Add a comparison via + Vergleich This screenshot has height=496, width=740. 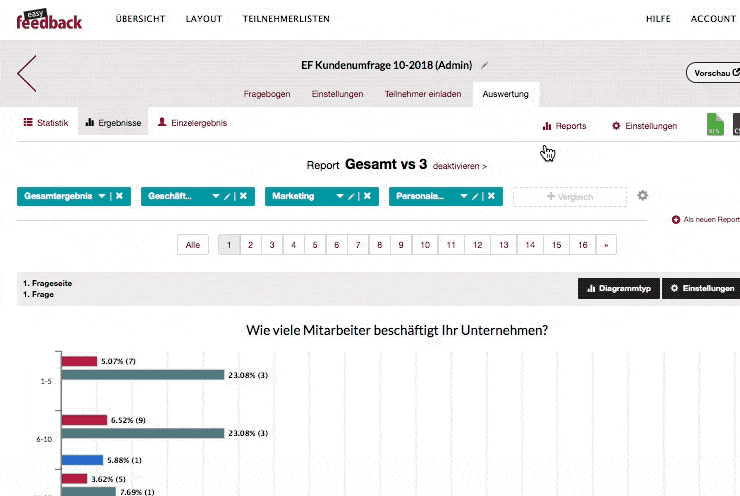(x=570, y=197)
